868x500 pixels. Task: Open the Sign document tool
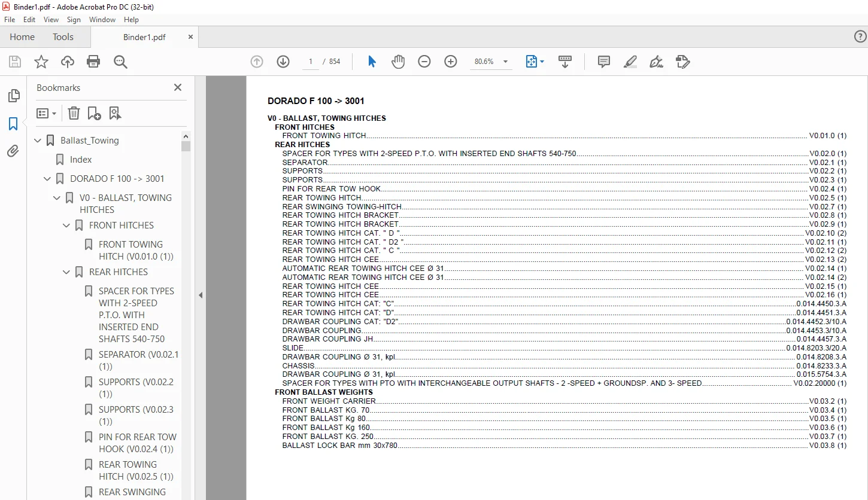click(x=656, y=62)
